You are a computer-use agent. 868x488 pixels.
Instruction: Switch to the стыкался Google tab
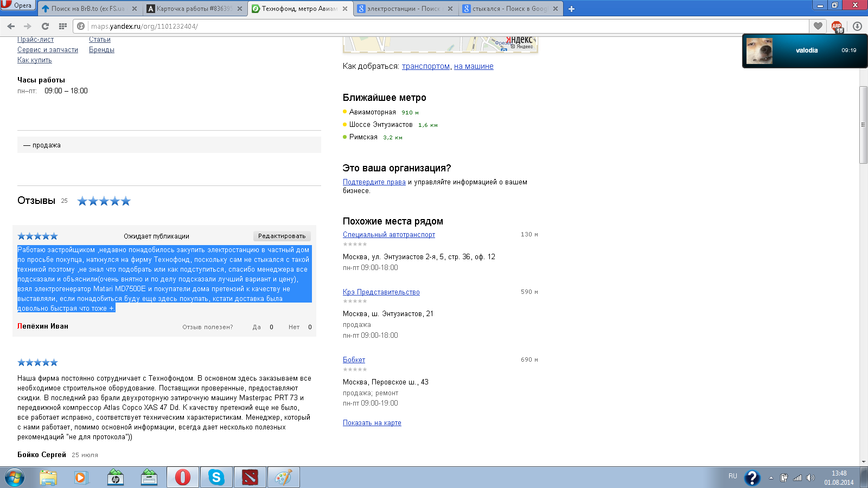click(x=510, y=9)
